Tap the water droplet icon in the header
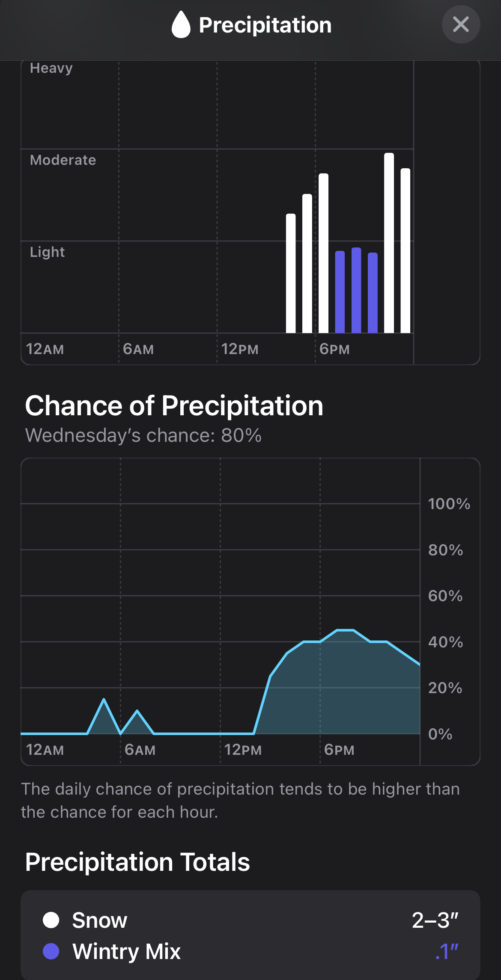 [x=181, y=24]
